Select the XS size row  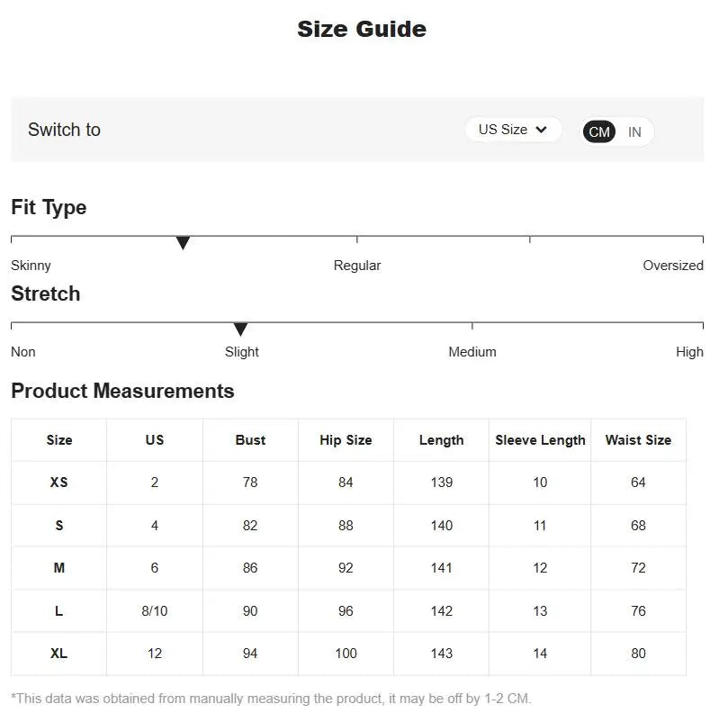(58, 483)
